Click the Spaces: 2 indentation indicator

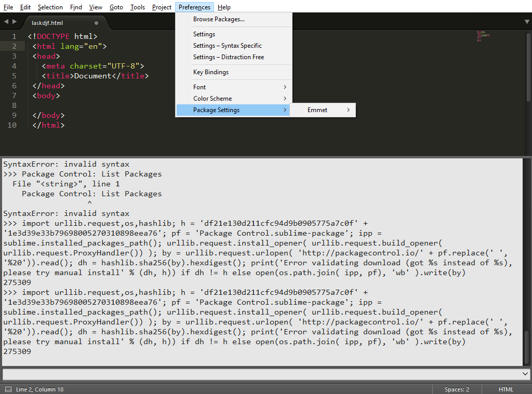(x=456, y=389)
